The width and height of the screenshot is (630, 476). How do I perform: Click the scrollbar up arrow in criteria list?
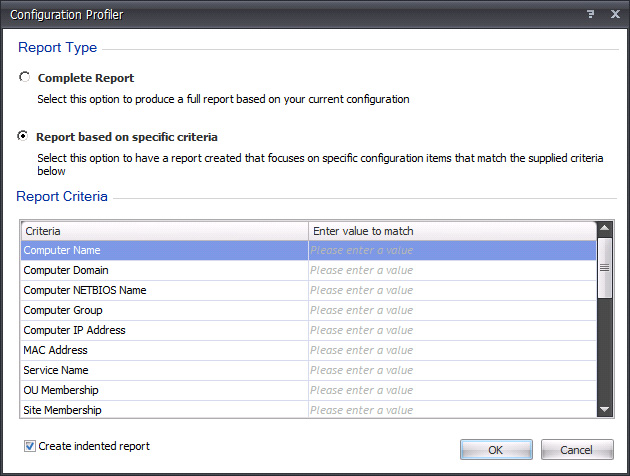[604, 230]
